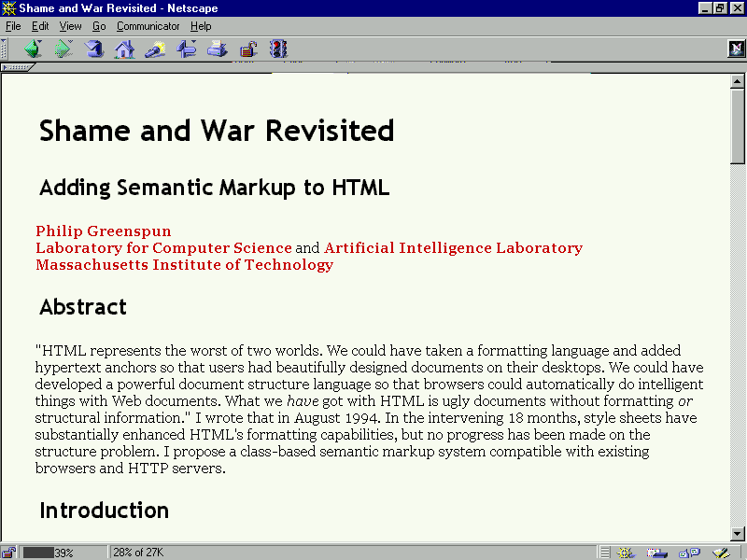Click the Forward navigation arrow
Image resolution: width=747 pixels, height=560 pixels.
point(63,49)
